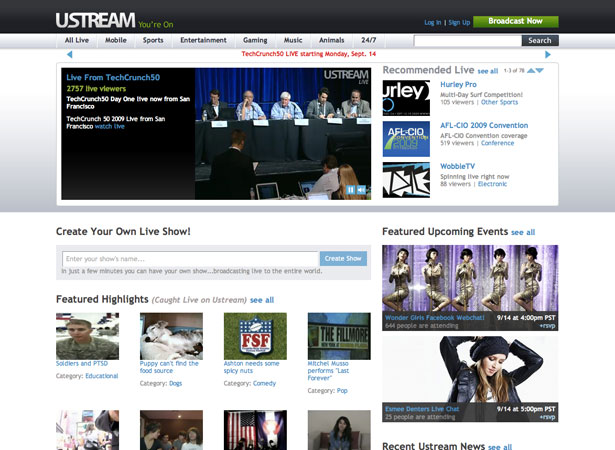The height and width of the screenshot is (450, 615).
Task: Open the AFL-CIO convention thumbnail
Action: [406, 139]
